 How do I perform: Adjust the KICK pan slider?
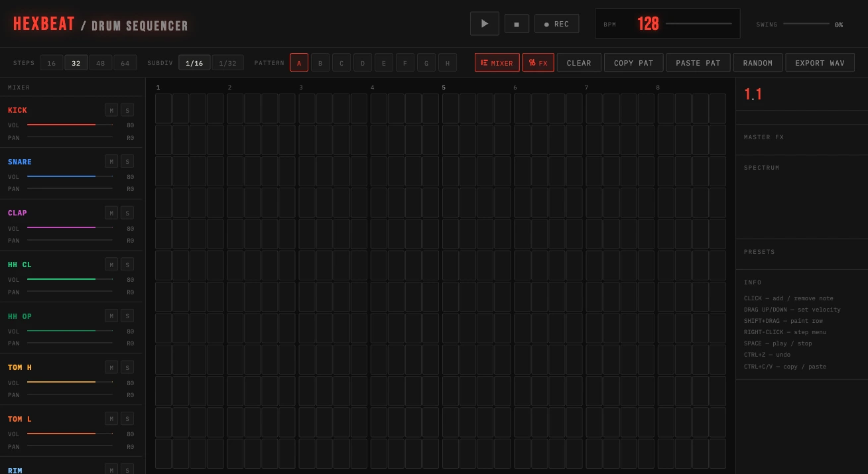[x=70, y=137]
